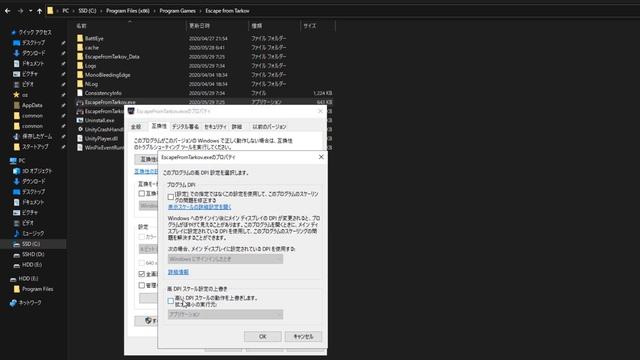Click the EscapeFromTarkov.exe application icon

pyautogui.click(x=80, y=102)
